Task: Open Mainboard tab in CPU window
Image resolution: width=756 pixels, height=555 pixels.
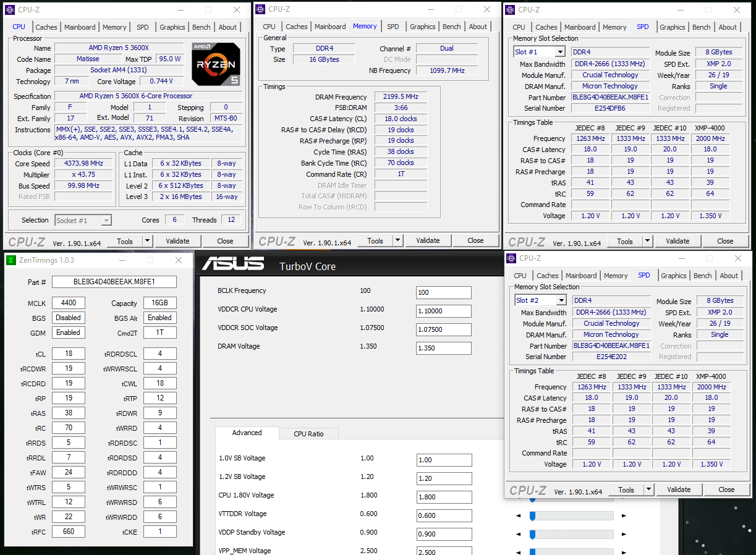Action: pyautogui.click(x=80, y=27)
